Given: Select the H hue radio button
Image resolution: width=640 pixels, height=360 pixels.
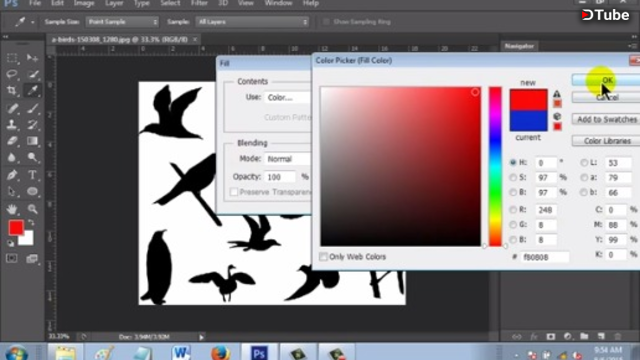Looking at the screenshot, I should pyautogui.click(x=513, y=162).
